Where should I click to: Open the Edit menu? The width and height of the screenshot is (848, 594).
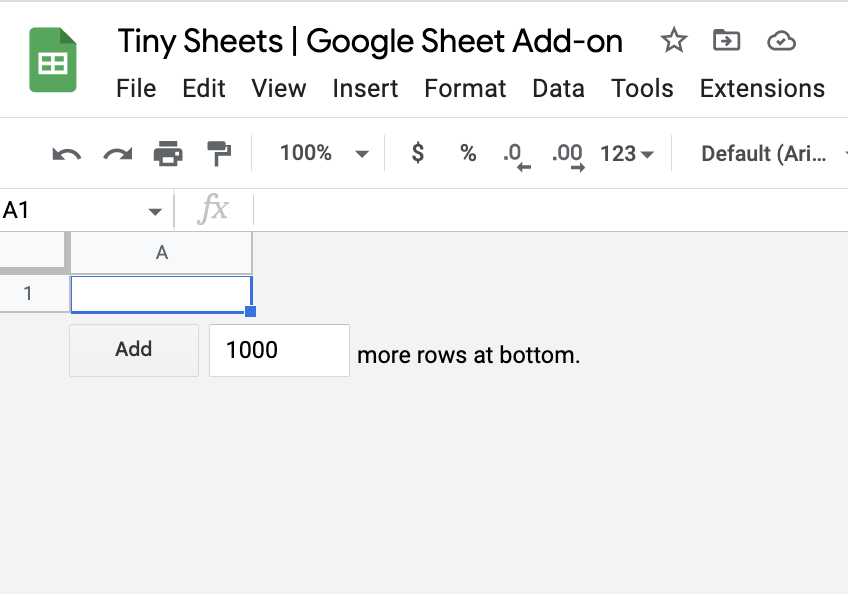(x=203, y=88)
